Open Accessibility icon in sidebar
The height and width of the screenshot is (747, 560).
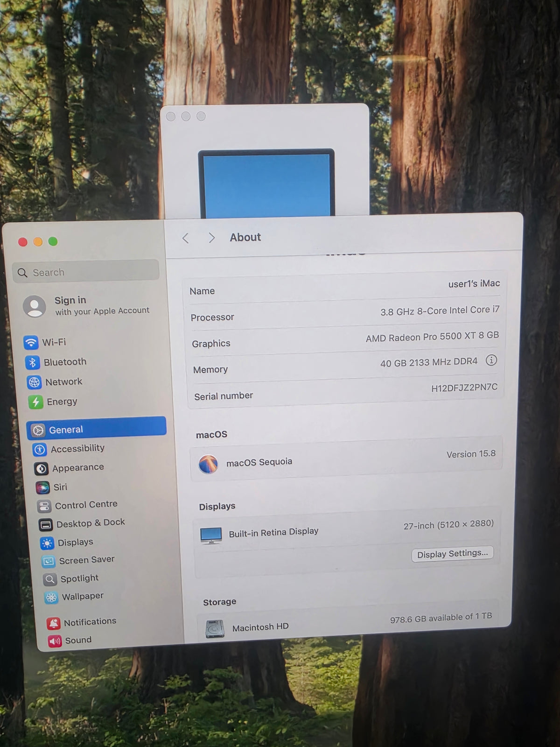(40, 450)
